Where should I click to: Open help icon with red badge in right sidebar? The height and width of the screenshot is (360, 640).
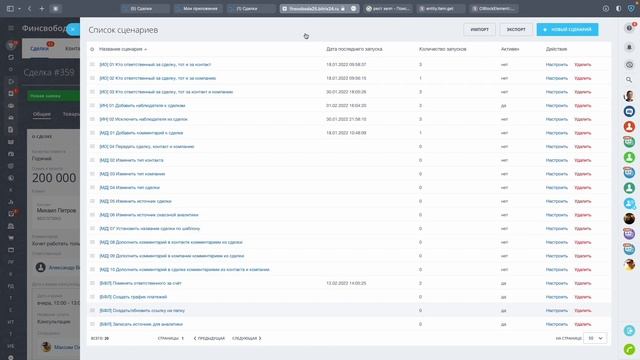tap(629, 28)
